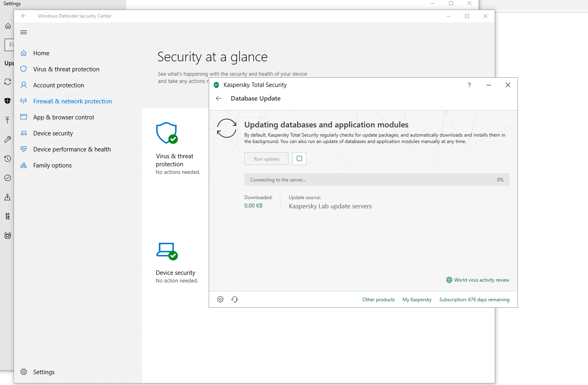The height and width of the screenshot is (385, 588).
Task: Open World virus activity review link
Action: (x=478, y=280)
